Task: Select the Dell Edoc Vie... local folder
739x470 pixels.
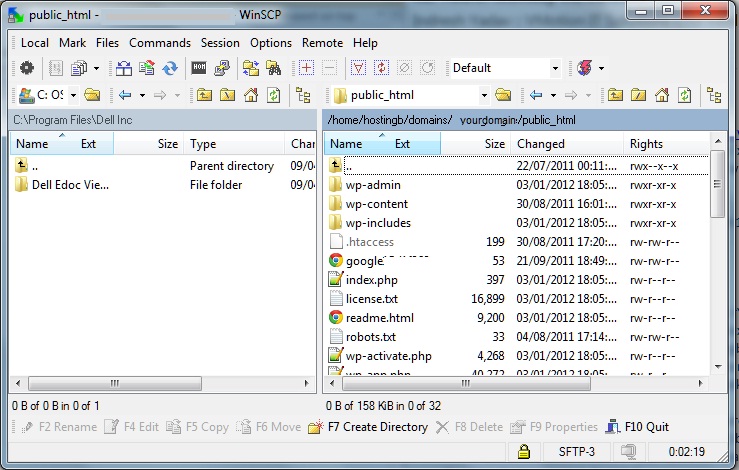Action: click(x=70, y=185)
